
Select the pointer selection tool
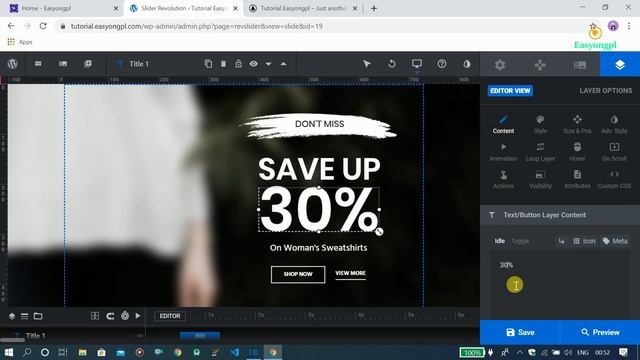tap(367, 64)
